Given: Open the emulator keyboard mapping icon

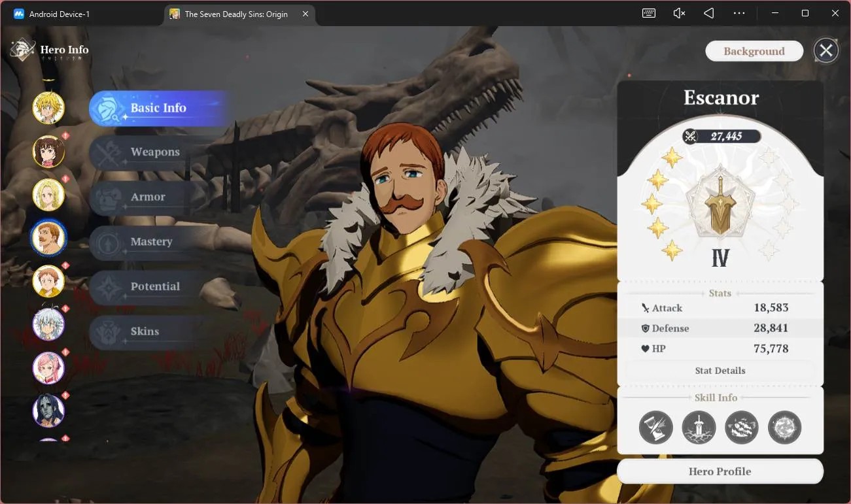Looking at the screenshot, I should [649, 13].
